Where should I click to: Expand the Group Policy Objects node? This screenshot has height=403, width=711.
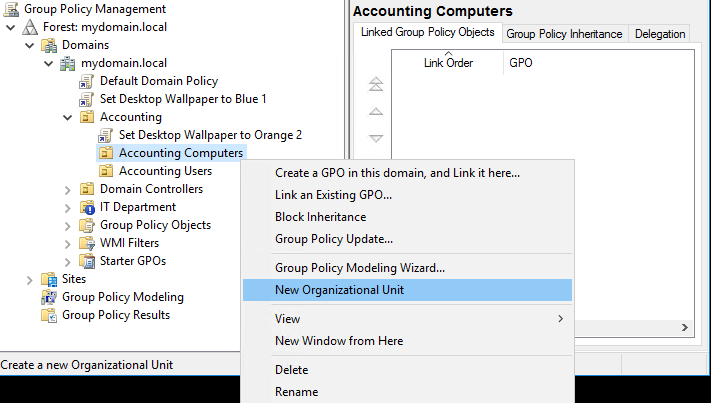[x=68, y=226]
